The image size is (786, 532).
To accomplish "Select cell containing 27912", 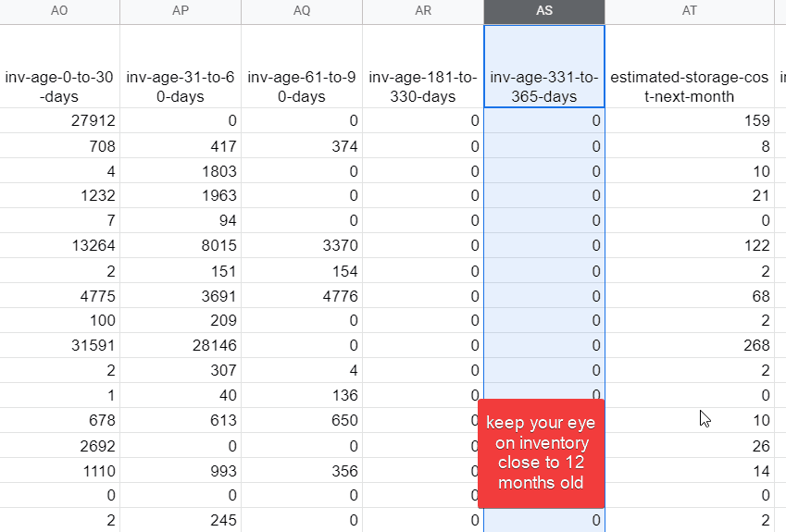I will pyautogui.click(x=59, y=121).
